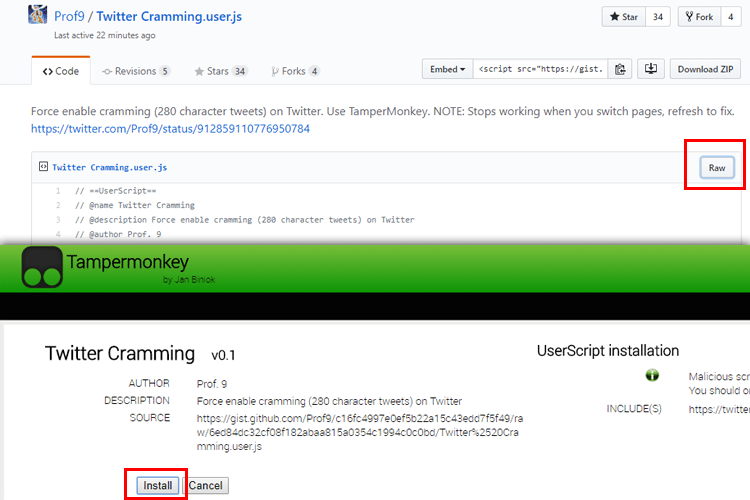Open the Twitter Cramming.user.js file header link

tap(110, 167)
